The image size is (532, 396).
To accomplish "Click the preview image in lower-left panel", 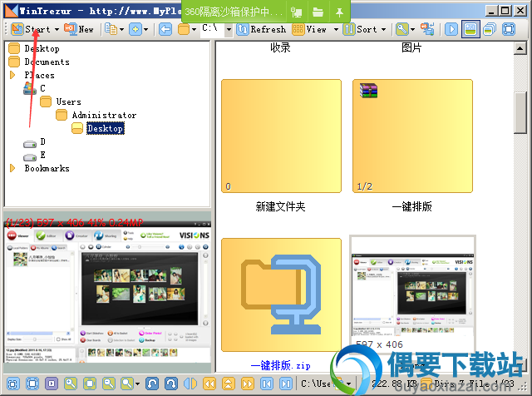I will pyautogui.click(x=107, y=291).
